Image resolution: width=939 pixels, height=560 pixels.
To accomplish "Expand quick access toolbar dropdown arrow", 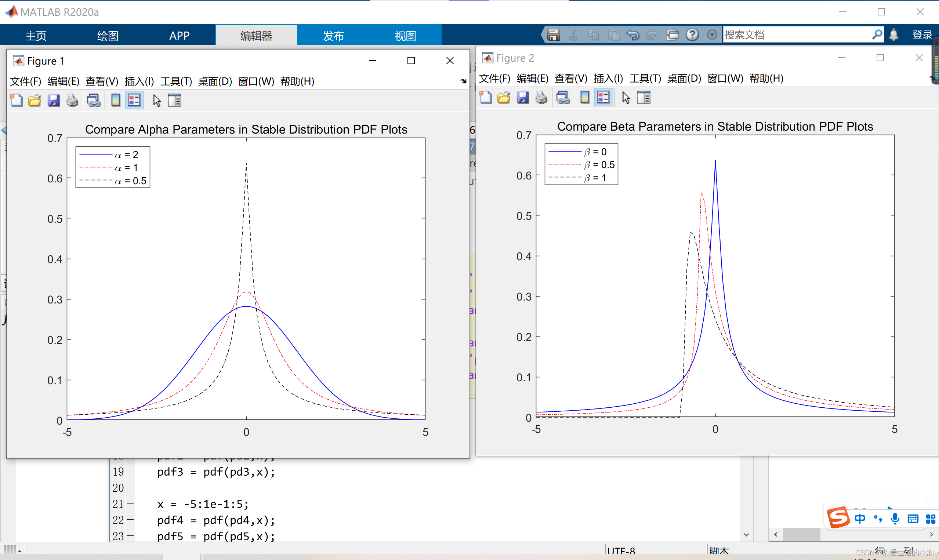I will (712, 35).
